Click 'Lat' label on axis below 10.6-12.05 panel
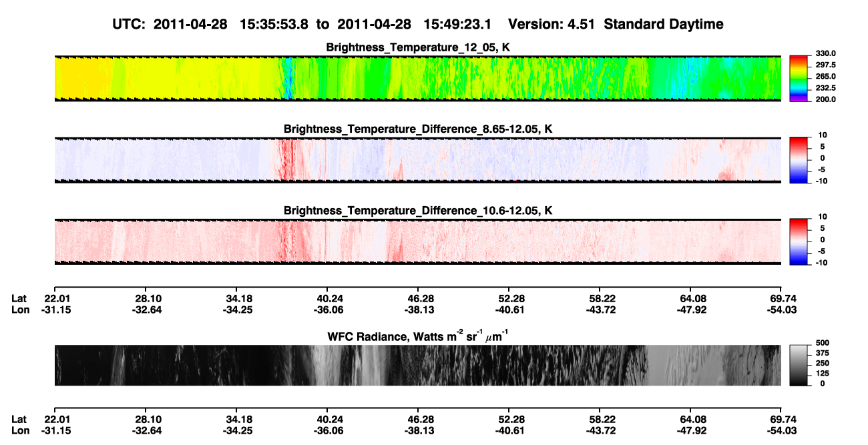Image resolution: width=868 pixels, height=445 pixels. pyautogui.click(x=19, y=299)
